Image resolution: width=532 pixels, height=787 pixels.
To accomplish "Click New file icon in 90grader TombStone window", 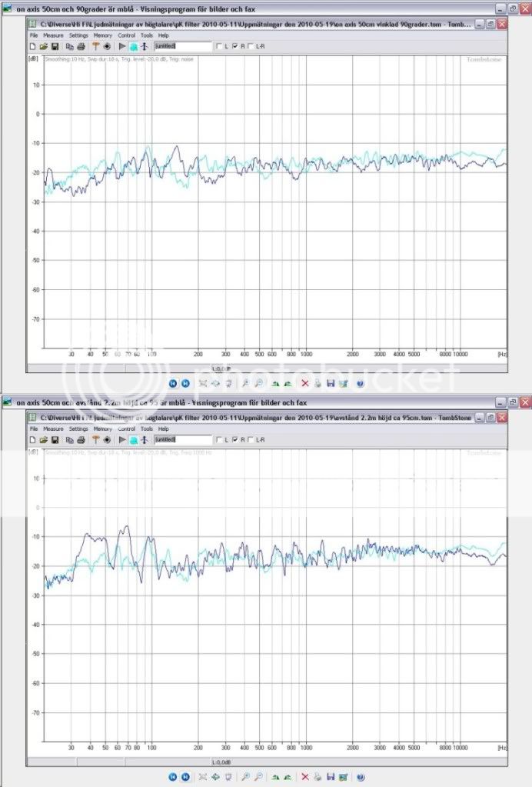I will pos(33,46).
